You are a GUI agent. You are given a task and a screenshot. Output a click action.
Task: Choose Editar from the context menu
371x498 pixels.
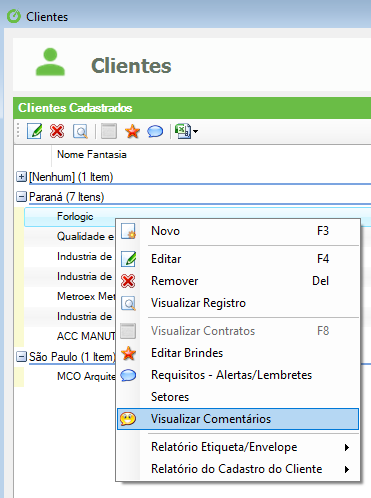(x=238, y=259)
